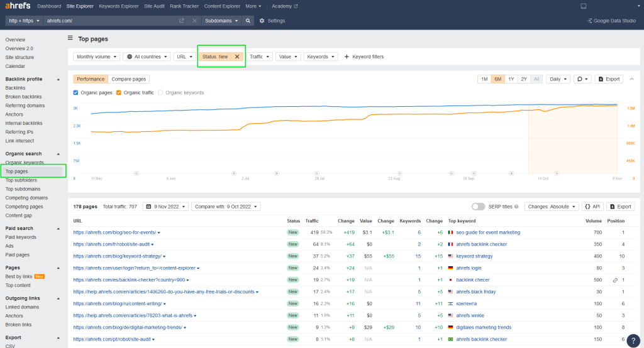Open All countries dropdown
Image resolution: width=644 pixels, height=348 pixels.
[x=147, y=57]
